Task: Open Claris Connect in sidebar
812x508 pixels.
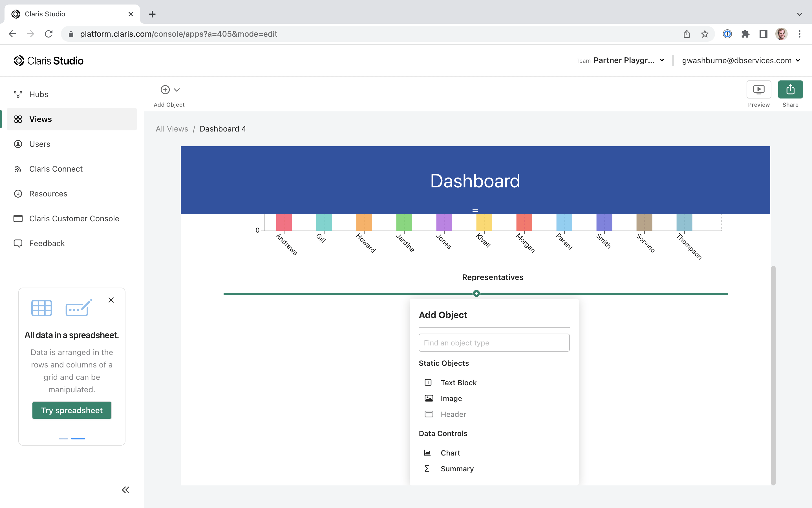Action: pyautogui.click(x=72, y=169)
